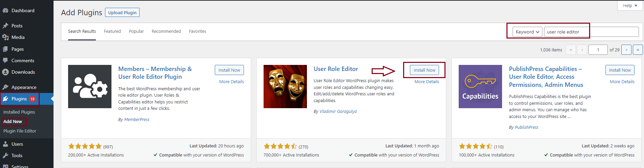Open Members – Membership plugin title link
The image size is (644, 168).
(x=155, y=73)
